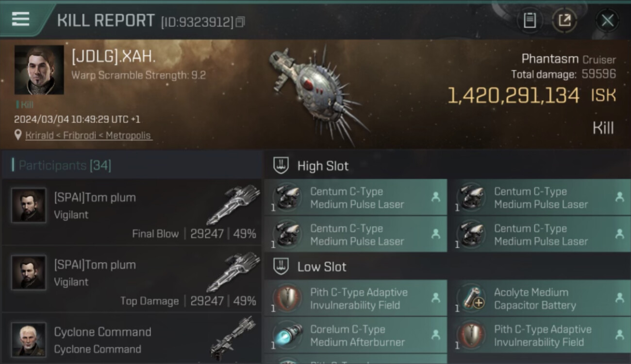Open the Krirald < Fribrodi < Metropolis location link
This screenshot has width=631, height=364.
tap(88, 135)
